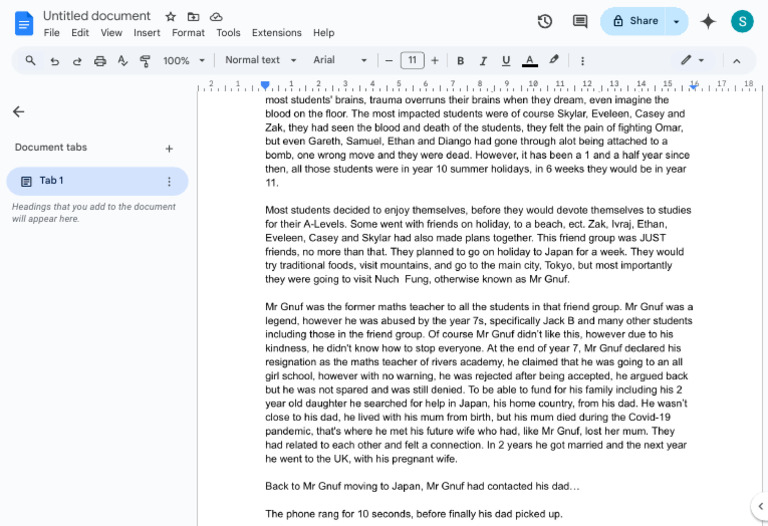
Task: Redo the last action
Action: (x=77, y=61)
